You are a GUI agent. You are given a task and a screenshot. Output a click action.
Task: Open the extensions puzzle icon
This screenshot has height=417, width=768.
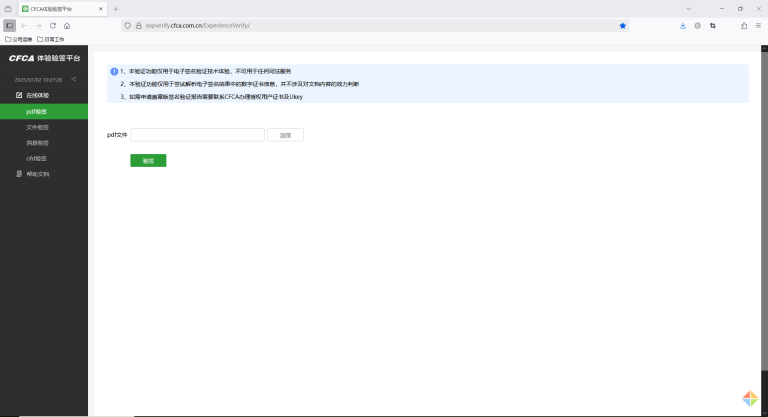point(744,25)
